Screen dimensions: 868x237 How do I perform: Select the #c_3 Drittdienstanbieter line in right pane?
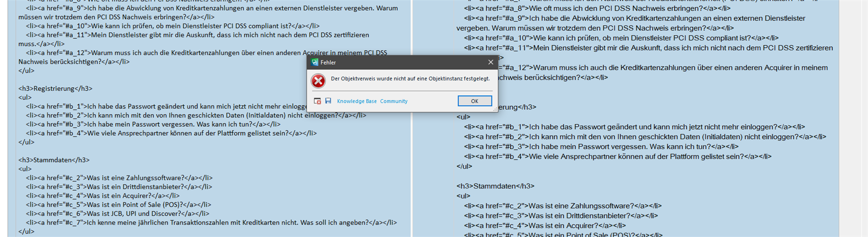(561, 216)
